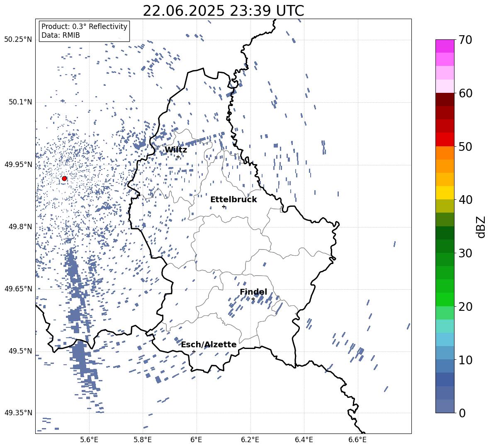Click the magenta top colorbar swatch
491x448 pixels.
pos(445,46)
